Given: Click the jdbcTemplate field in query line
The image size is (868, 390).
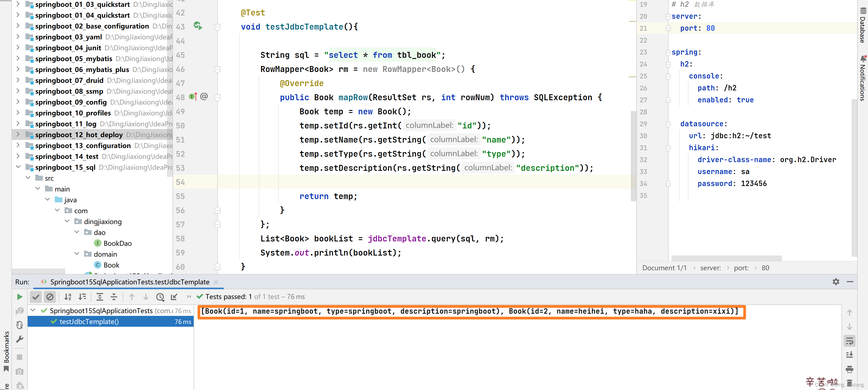Looking at the screenshot, I should point(397,239).
